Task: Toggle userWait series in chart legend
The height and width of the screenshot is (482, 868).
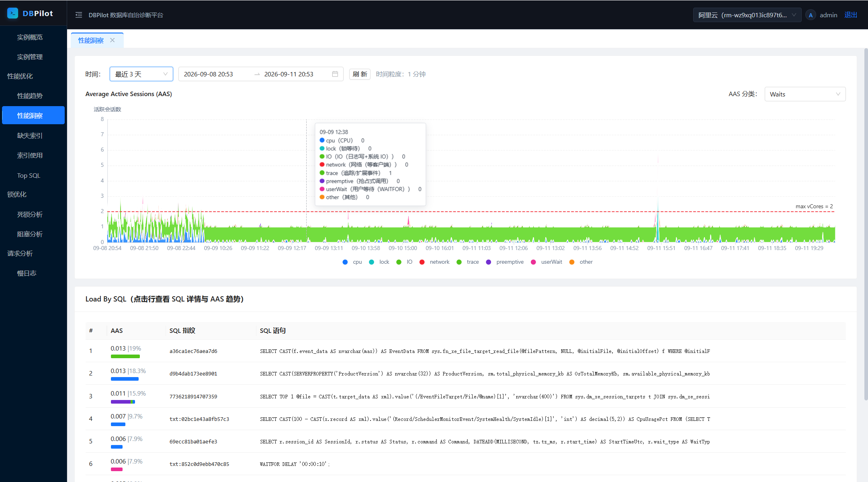Action: click(547, 262)
